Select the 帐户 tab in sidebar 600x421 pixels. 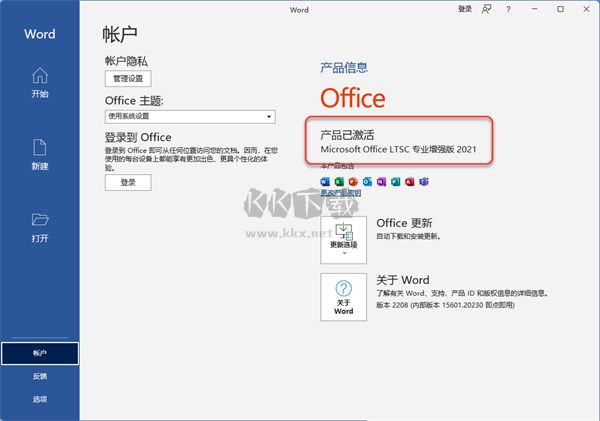40,353
